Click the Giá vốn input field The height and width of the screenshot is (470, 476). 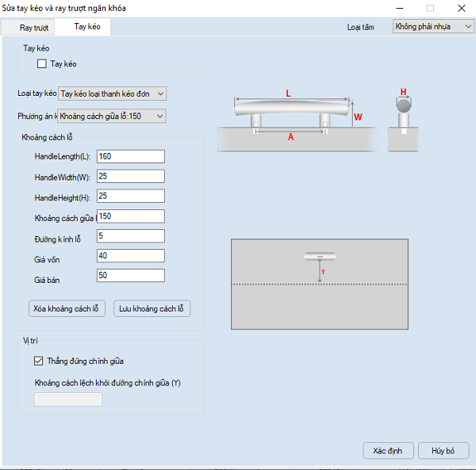pos(130,256)
